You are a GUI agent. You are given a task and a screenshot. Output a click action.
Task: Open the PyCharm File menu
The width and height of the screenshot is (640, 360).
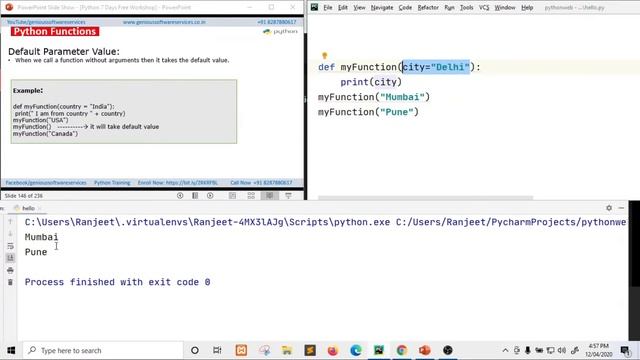327,7
